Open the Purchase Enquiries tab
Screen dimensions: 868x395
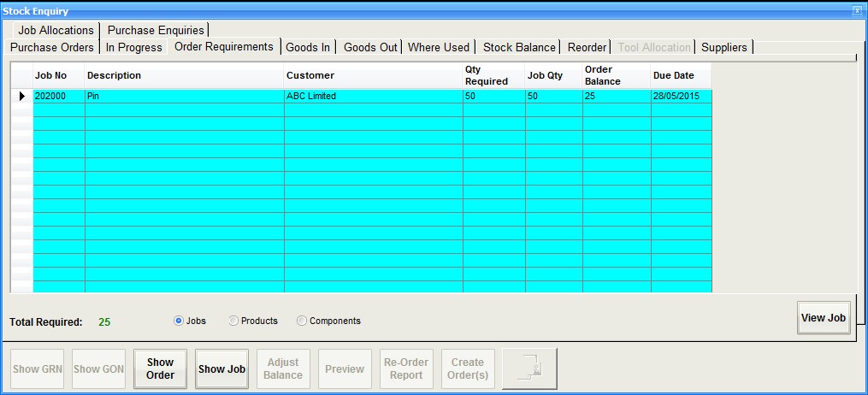[x=156, y=30]
